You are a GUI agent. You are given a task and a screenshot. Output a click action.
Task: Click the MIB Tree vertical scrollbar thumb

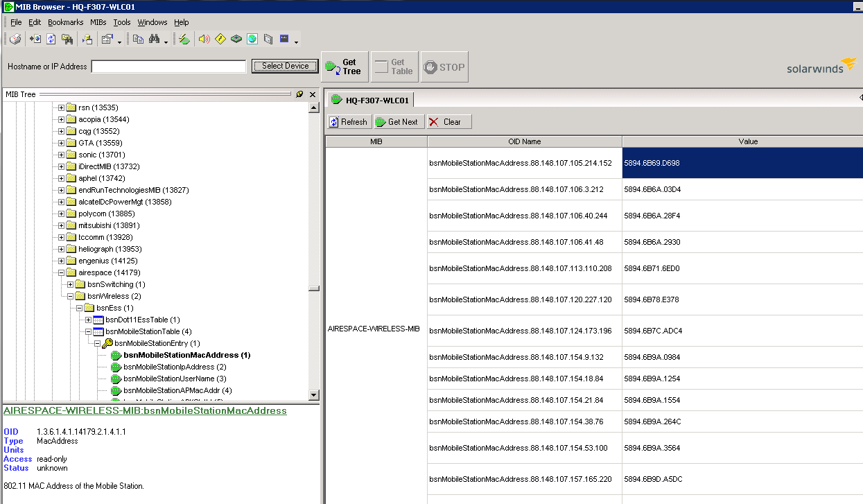[x=314, y=288]
